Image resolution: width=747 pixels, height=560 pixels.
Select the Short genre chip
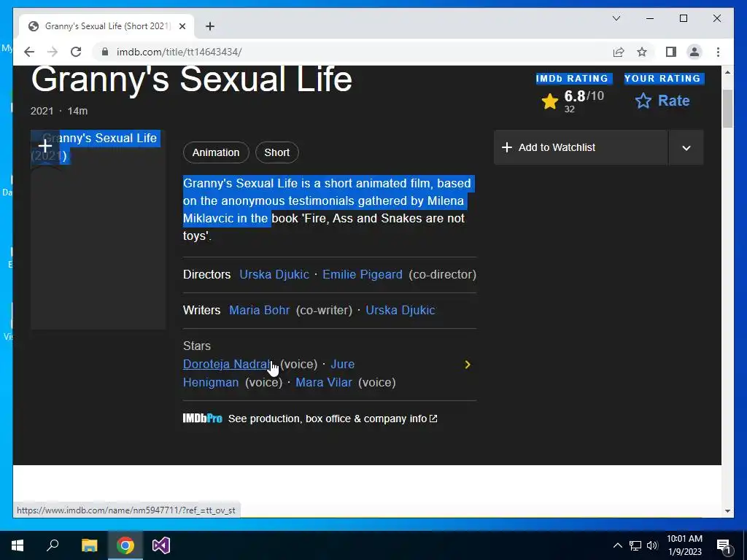coord(276,152)
